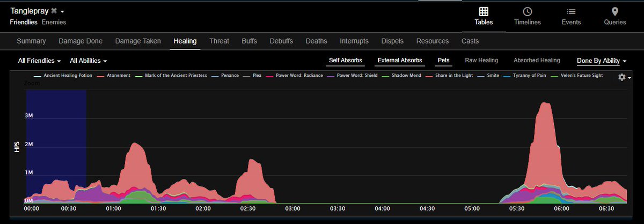The image size is (644, 224).
Task: Switch to the Threat tab
Action: [219, 41]
